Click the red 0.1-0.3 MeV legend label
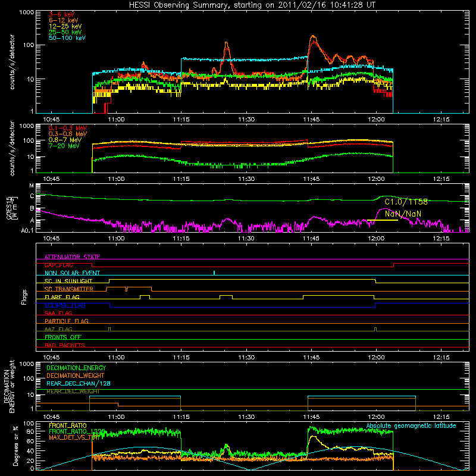Screen dimensions: 476x476 (68, 128)
